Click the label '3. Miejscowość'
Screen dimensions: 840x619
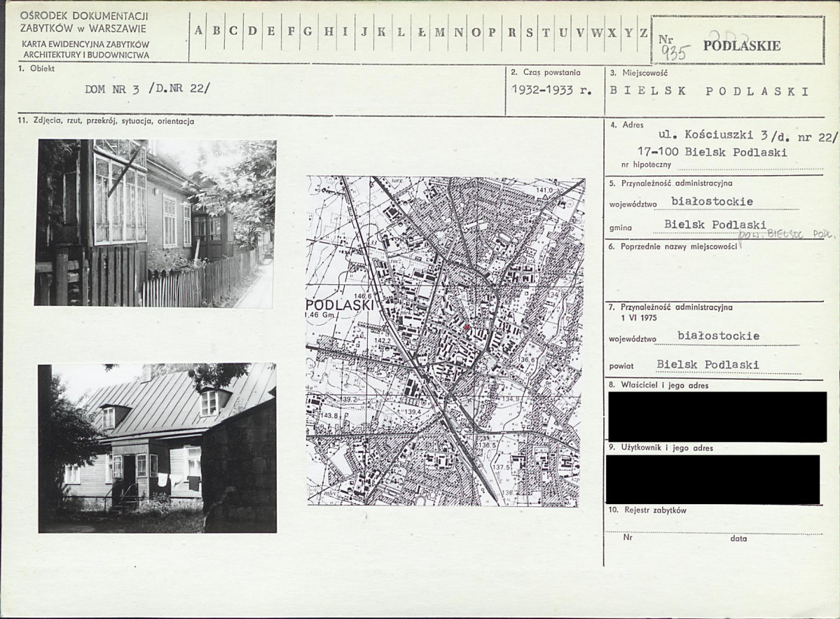[638, 73]
